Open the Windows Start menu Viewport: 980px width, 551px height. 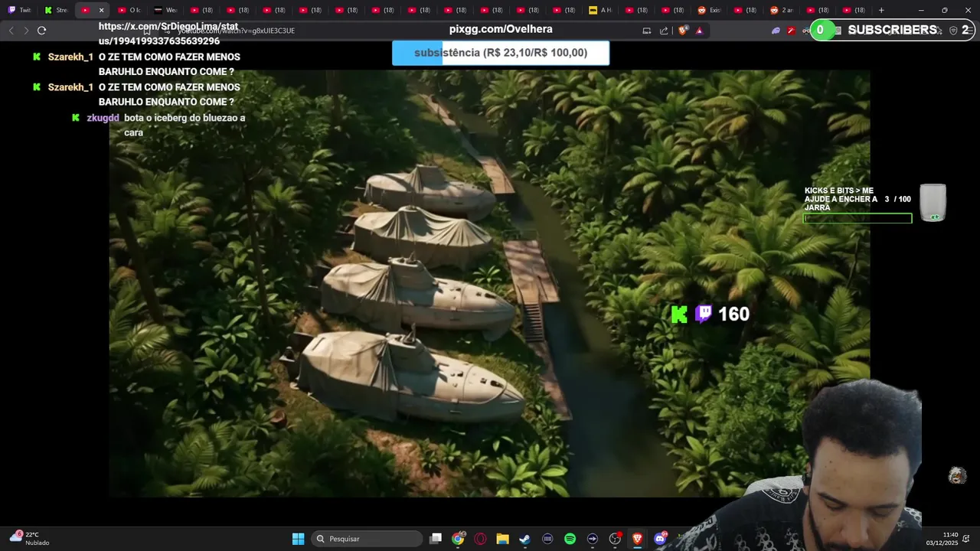298,539
